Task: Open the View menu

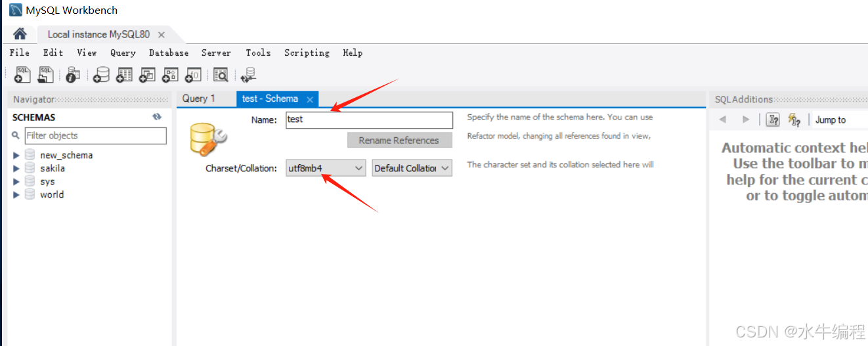Action: tap(87, 53)
